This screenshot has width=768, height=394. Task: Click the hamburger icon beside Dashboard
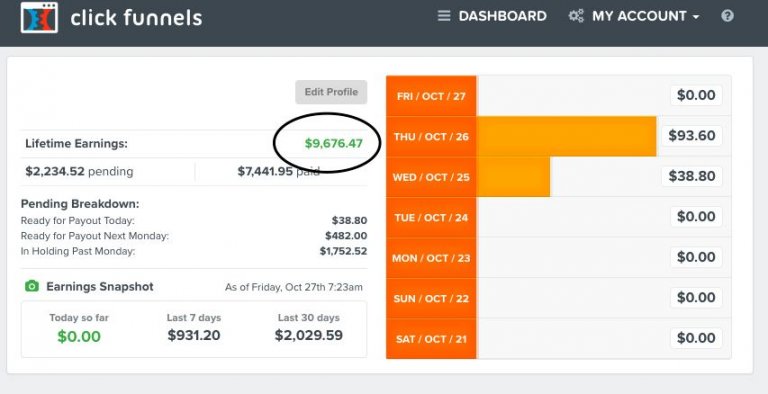(444, 16)
